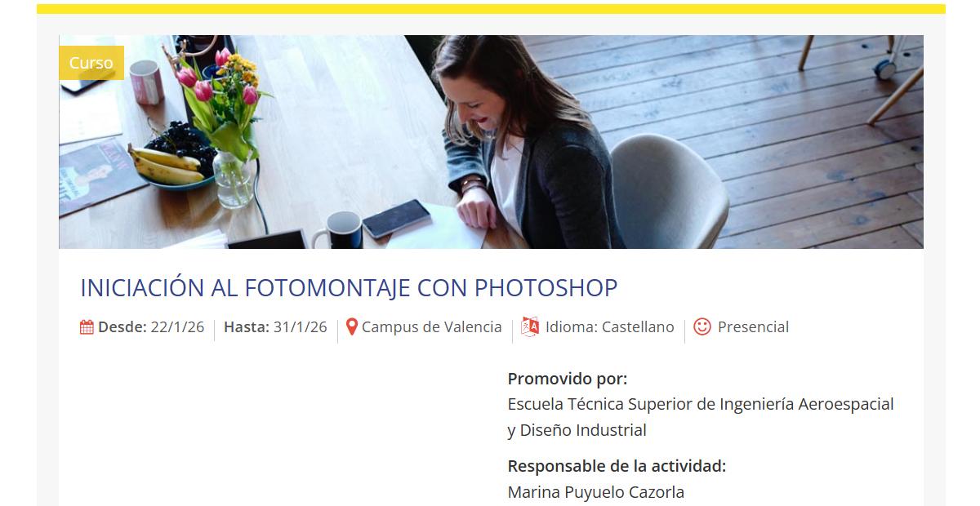
Task: Click the Hasta label text
Action: 247,327
